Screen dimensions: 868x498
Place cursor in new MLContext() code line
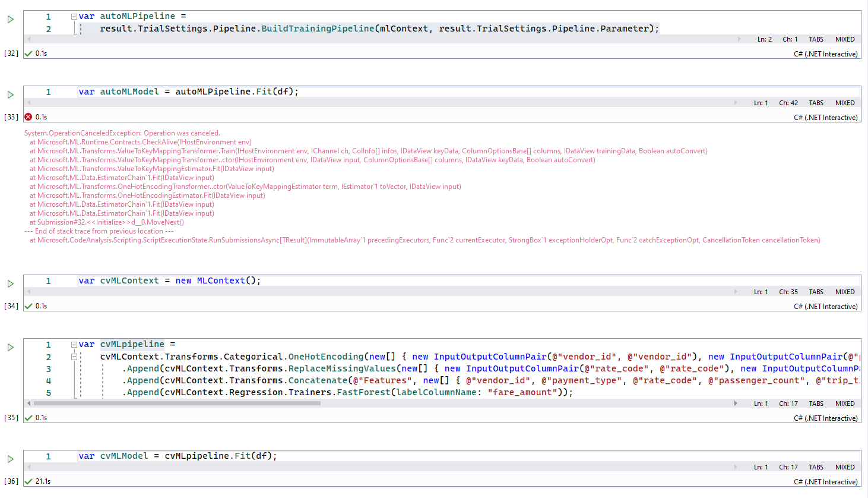pyautogui.click(x=170, y=280)
